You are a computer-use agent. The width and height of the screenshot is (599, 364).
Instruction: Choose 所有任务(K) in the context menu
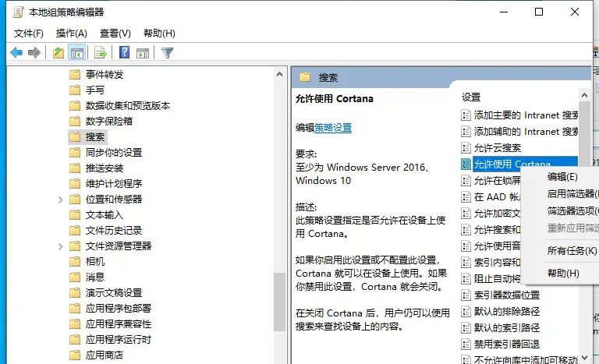pos(572,251)
